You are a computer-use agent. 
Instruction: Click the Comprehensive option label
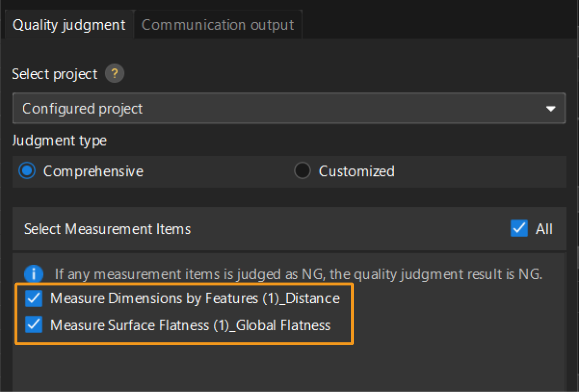[x=93, y=171]
